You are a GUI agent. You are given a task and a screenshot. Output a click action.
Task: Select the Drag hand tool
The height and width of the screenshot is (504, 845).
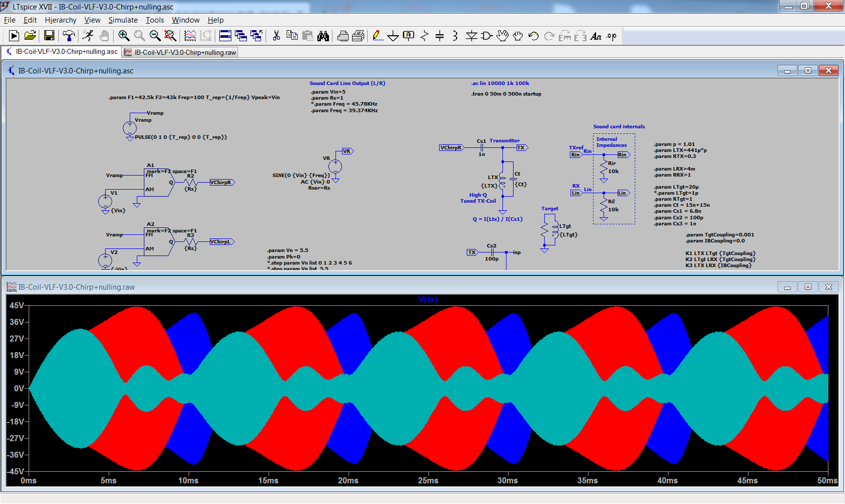pyautogui.click(x=518, y=36)
